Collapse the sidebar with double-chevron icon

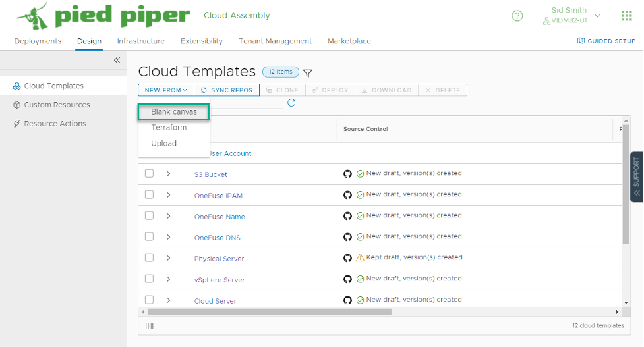(x=117, y=61)
